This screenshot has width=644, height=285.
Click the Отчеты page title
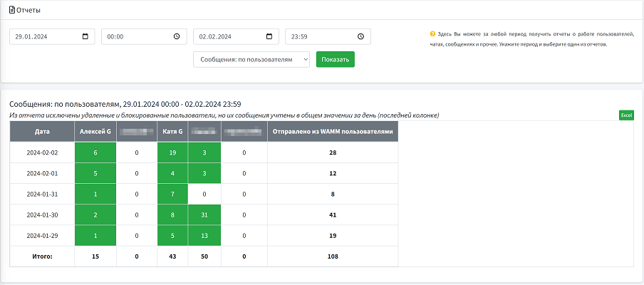[x=28, y=10]
